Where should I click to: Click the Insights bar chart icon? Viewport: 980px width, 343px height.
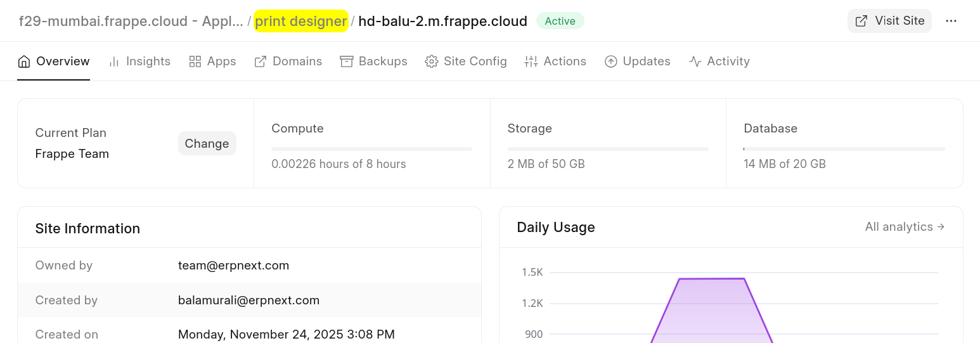114,61
